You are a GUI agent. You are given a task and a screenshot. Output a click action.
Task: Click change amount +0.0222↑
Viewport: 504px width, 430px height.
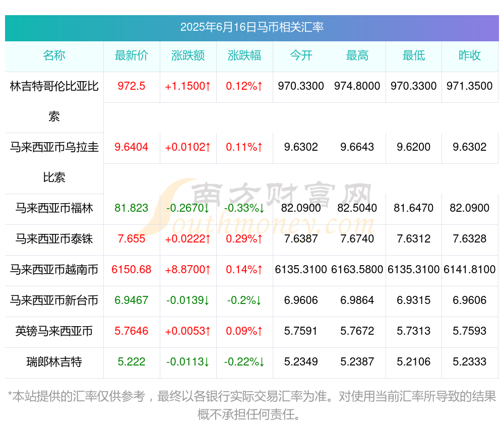[188, 239]
